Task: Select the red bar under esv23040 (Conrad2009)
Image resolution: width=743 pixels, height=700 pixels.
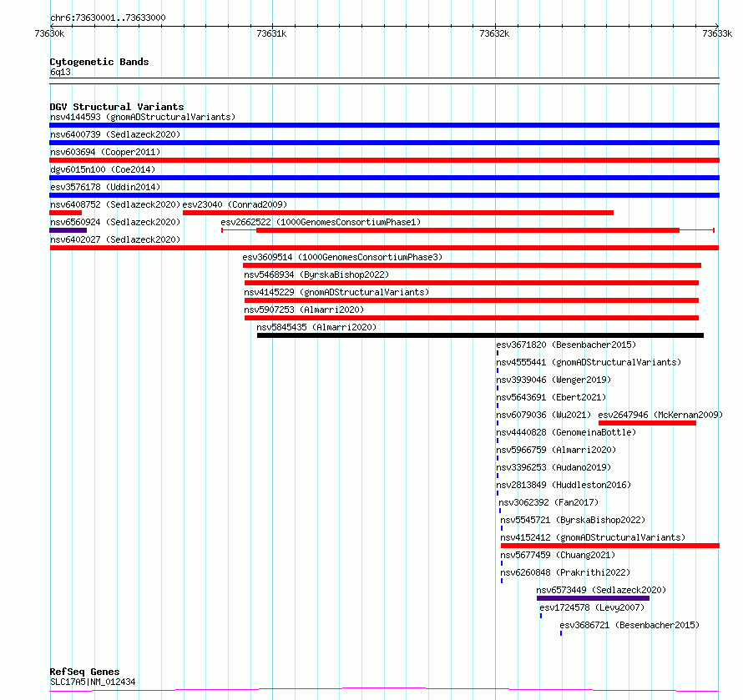Action: pyautogui.click(x=398, y=213)
